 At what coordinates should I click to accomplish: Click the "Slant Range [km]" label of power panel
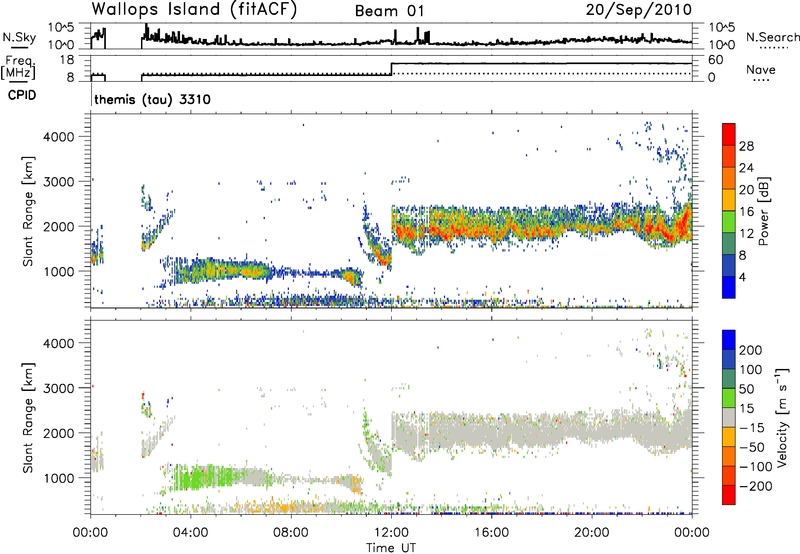point(28,211)
